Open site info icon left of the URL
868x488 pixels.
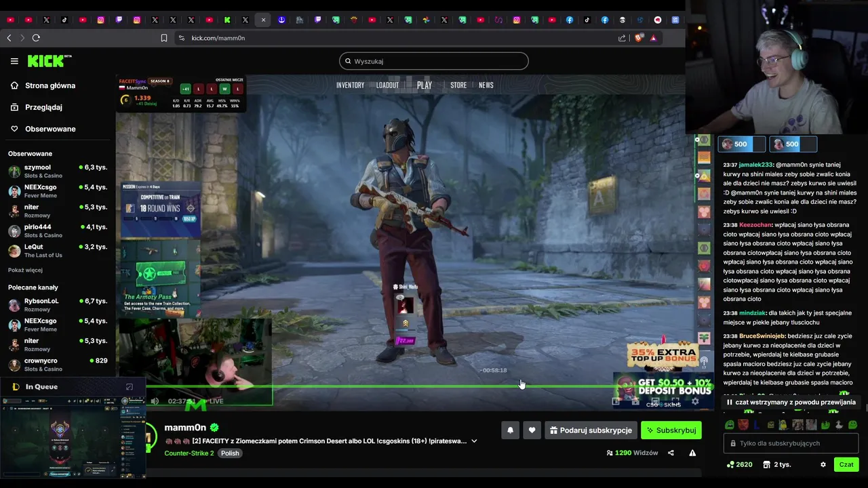(181, 38)
